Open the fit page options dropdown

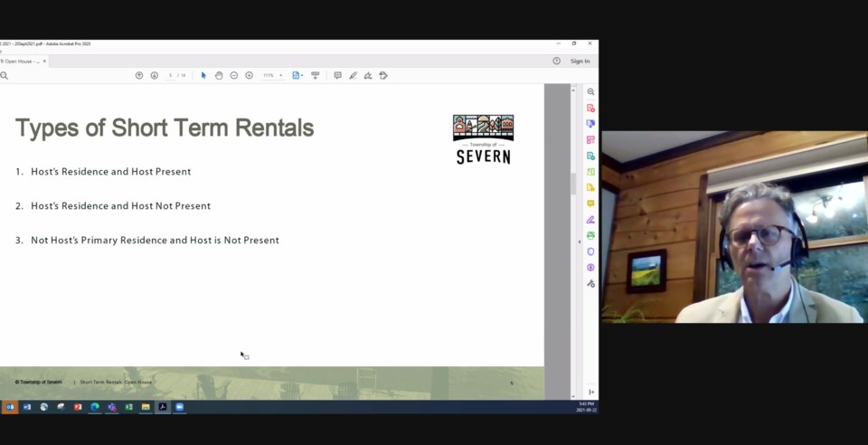click(297, 75)
